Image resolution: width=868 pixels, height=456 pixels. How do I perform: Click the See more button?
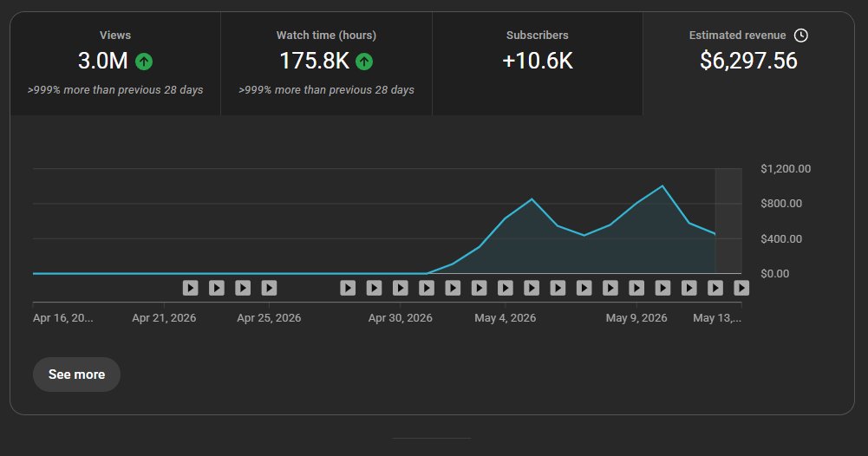pos(76,375)
